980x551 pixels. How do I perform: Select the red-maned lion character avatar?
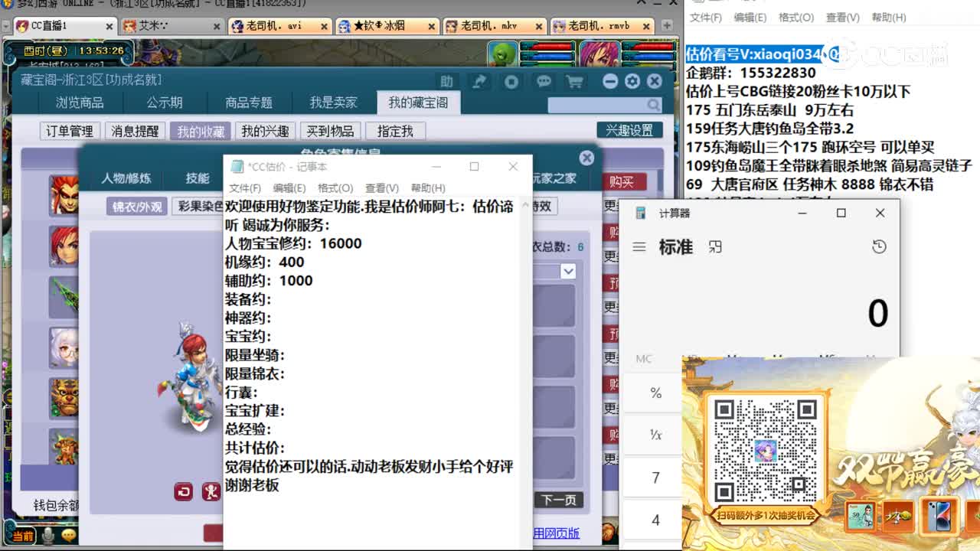[x=64, y=194]
